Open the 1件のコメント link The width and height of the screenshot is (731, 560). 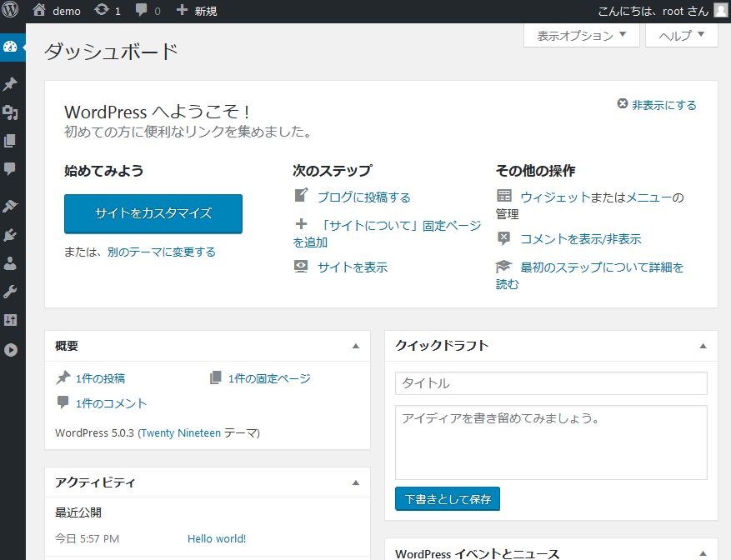(111, 403)
